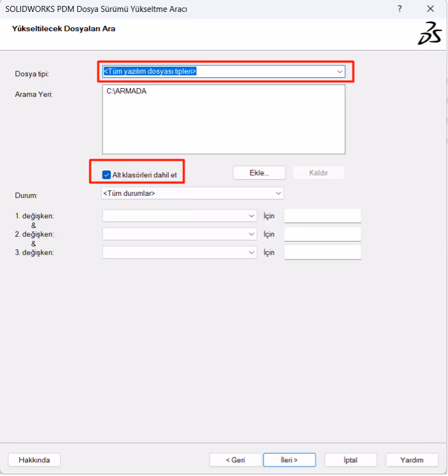Screen dimensions: 448x476
Task: Open the Dosya tipi dropdown
Action: (x=224, y=71)
